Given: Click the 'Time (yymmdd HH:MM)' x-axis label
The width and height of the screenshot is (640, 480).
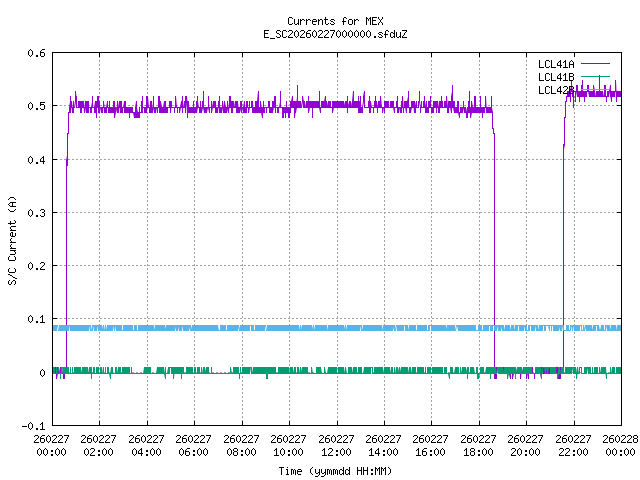Looking at the screenshot, I should 335,470.
